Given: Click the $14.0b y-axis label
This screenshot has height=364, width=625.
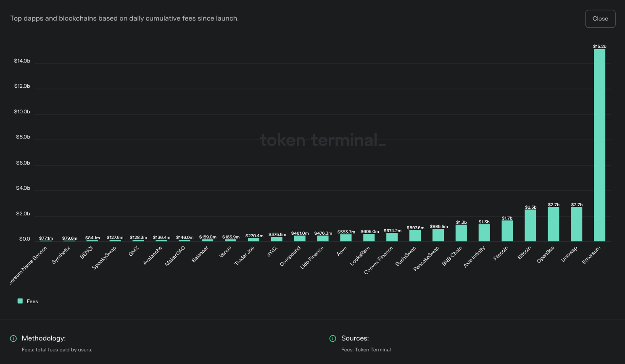Looking at the screenshot, I should [22, 60].
